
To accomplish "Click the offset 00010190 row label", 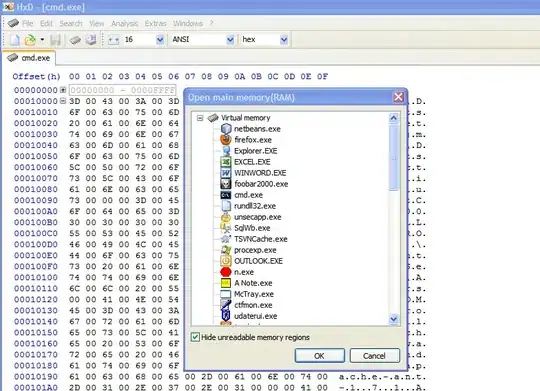I will [x=36, y=377].
